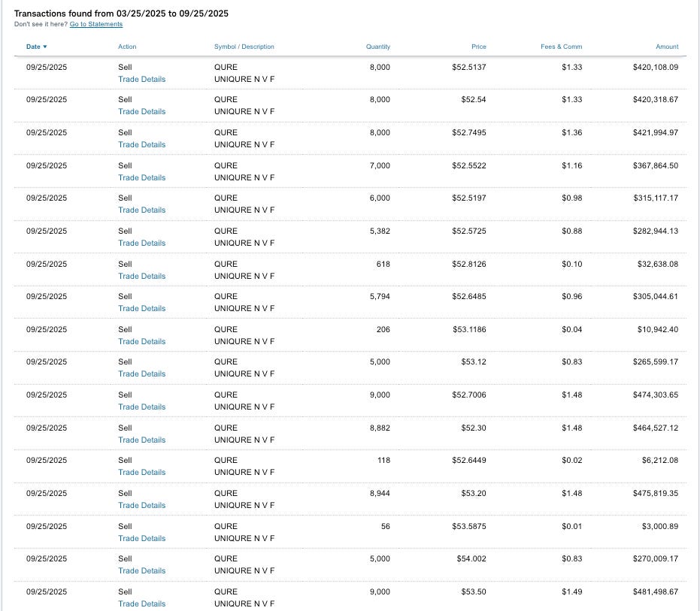
Task: Select the amount $464,527.12
Action: click(656, 428)
